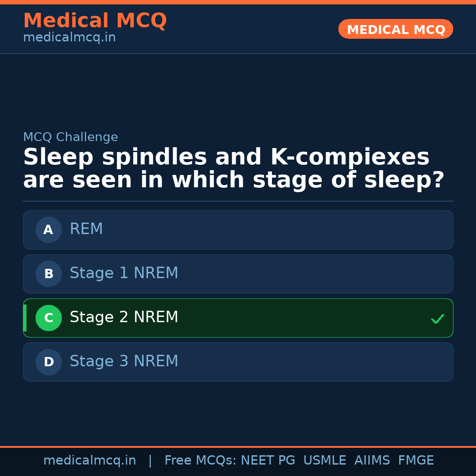The width and height of the screenshot is (476, 476).
Task: Select the letter A option circle
Action: tap(48, 230)
